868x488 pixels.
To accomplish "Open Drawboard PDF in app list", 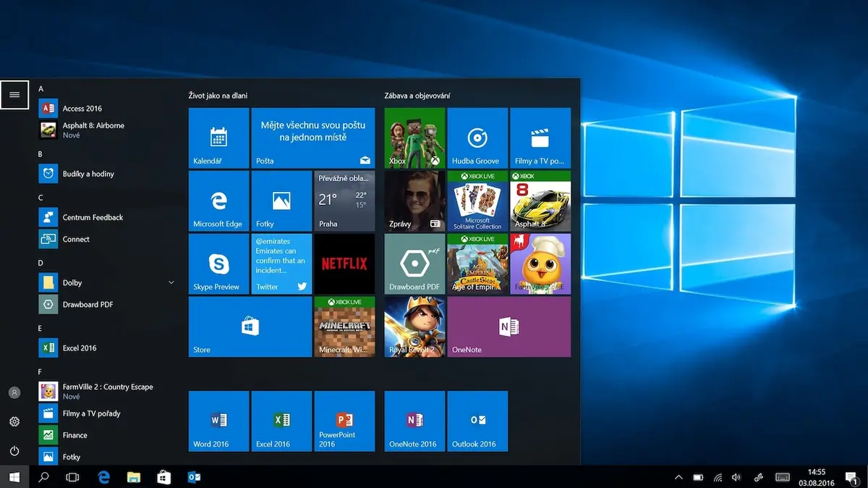I will [106, 304].
